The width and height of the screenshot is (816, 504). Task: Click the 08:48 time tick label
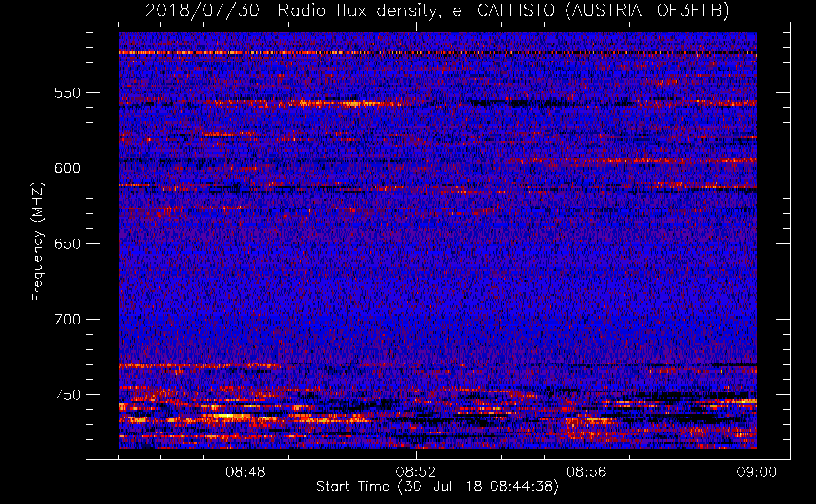tap(246, 472)
